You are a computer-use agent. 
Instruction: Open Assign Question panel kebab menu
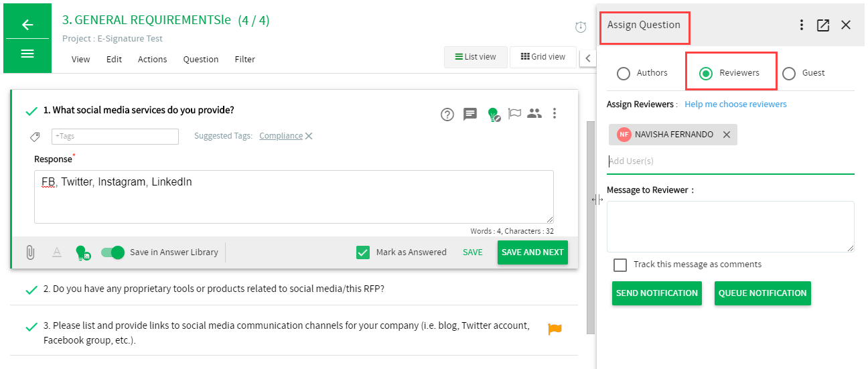coord(802,25)
